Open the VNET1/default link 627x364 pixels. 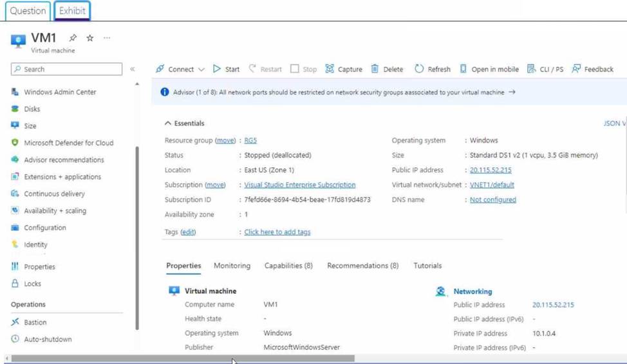492,185
